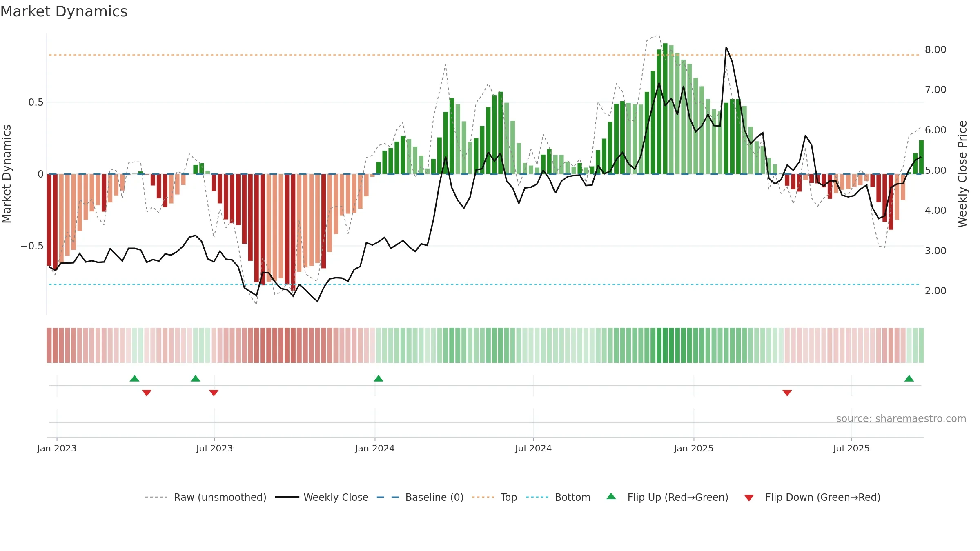Toggle Flip Up (Red→Green) legend item
Viewport: 980px width, 551px height.
[x=667, y=497]
